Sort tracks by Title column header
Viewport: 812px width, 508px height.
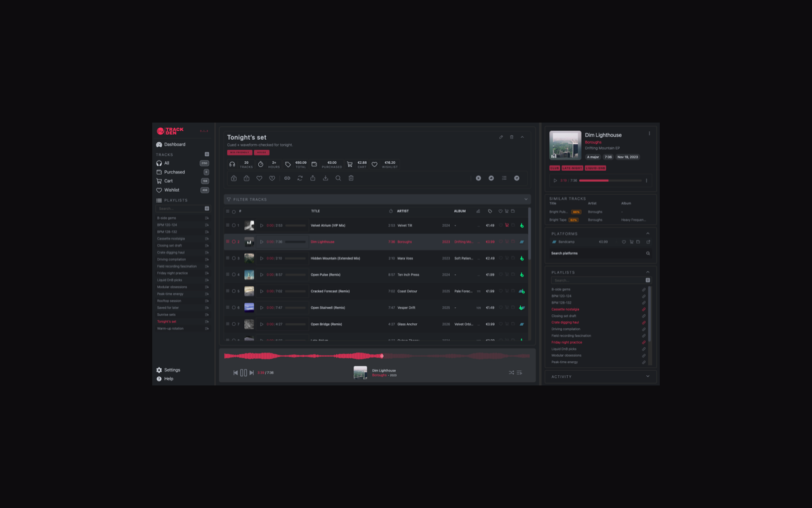click(315, 211)
